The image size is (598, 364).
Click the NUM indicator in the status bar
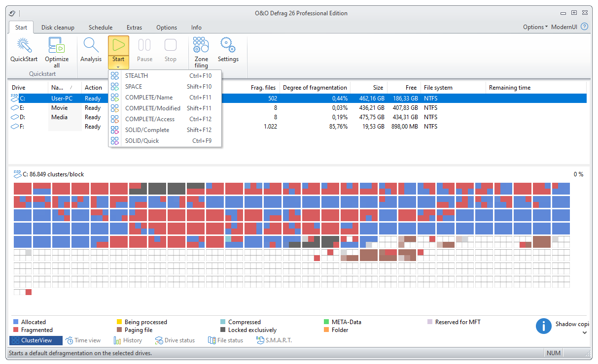tap(554, 353)
